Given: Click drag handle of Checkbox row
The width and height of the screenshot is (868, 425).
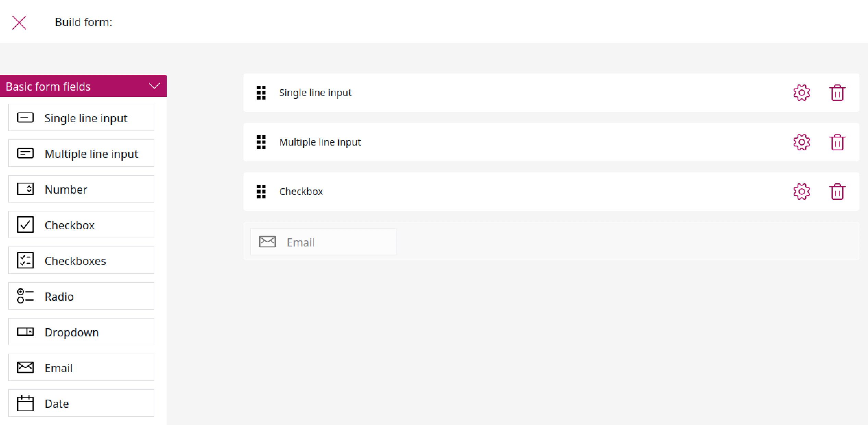Looking at the screenshot, I should coord(261,192).
